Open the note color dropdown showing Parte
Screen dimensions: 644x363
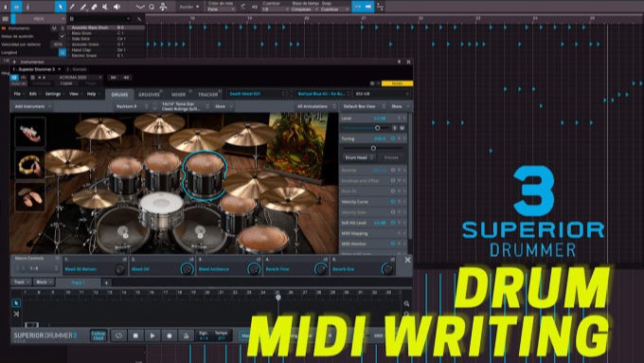tap(221, 9)
